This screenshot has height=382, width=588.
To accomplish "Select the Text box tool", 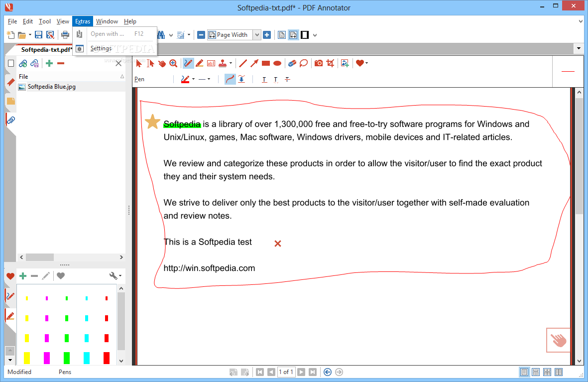I will click(x=211, y=63).
